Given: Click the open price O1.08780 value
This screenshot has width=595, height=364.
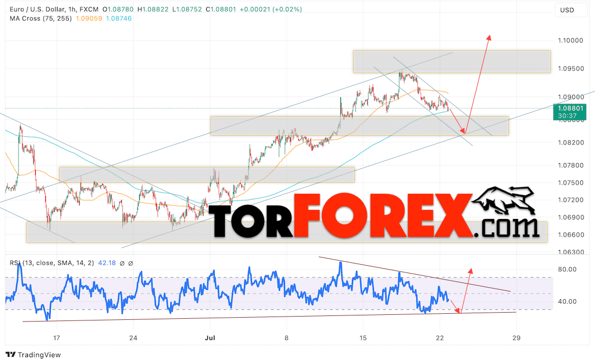Looking at the screenshot, I should [x=118, y=9].
